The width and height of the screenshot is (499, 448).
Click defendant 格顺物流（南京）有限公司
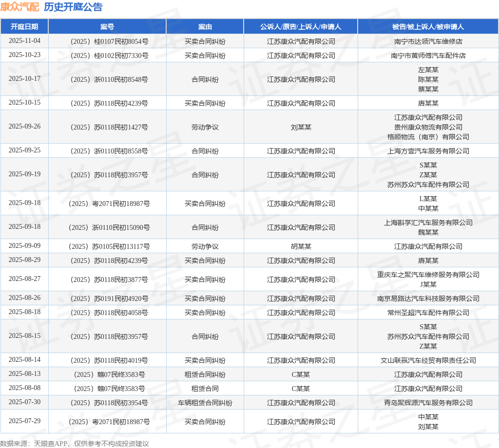[428, 137]
